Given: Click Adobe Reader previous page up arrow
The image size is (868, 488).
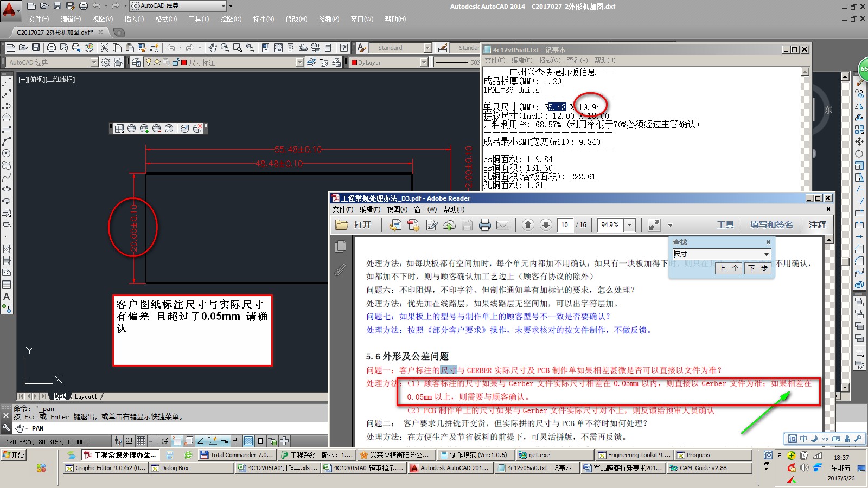Looking at the screenshot, I should click(x=528, y=224).
